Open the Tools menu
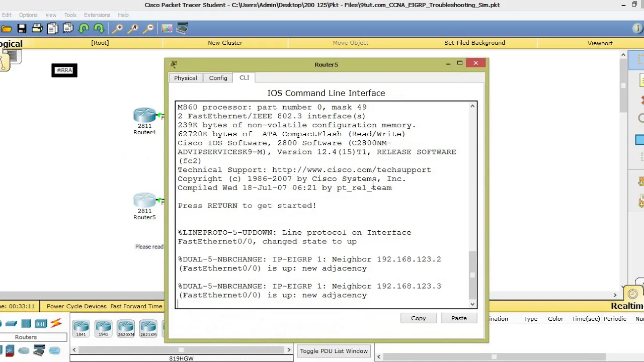The height and width of the screenshot is (362, 644). pyautogui.click(x=70, y=15)
